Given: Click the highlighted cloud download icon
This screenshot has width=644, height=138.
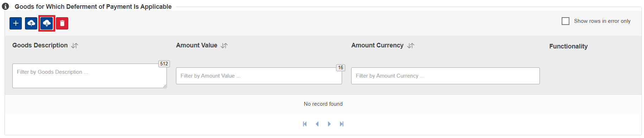Looking at the screenshot, I should coord(46,23).
